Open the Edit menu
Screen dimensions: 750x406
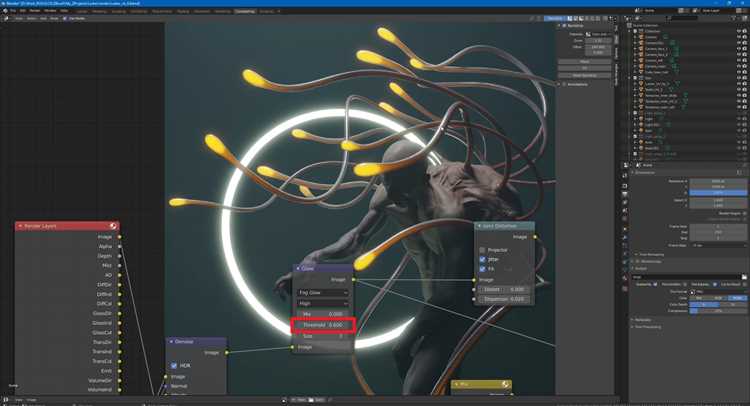pyautogui.click(x=22, y=10)
